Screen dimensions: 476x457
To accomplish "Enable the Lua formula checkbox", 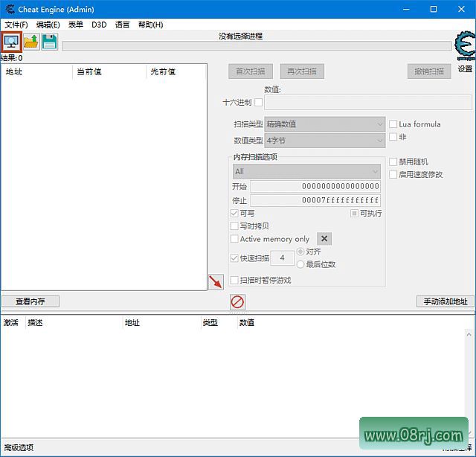I will (x=393, y=124).
